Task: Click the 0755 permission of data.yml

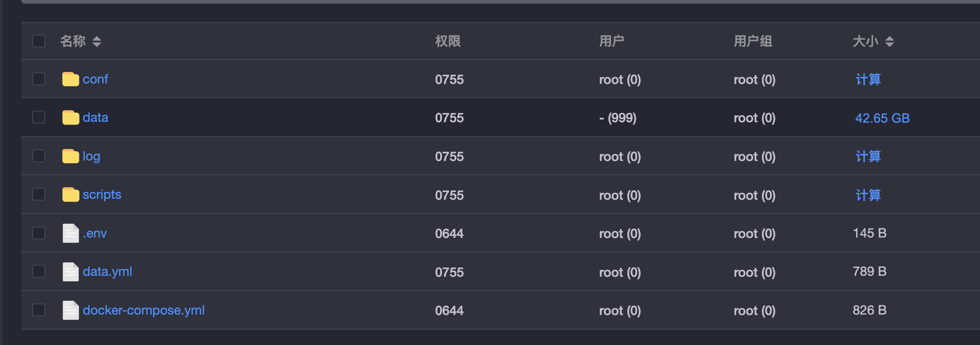Action: [x=449, y=272]
